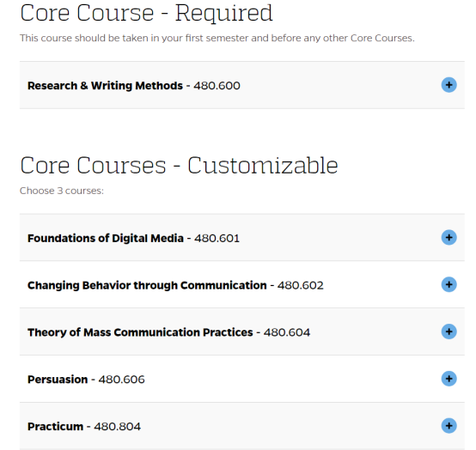Click the plus icon for Research & Writing Methods
The height and width of the screenshot is (450, 476).
tap(449, 85)
